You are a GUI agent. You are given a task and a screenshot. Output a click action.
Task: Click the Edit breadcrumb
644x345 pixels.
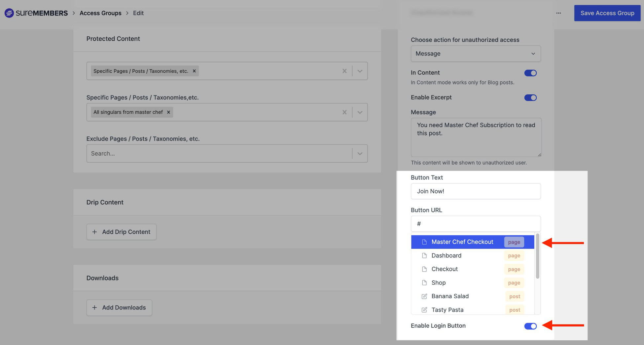[x=138, y=13]
